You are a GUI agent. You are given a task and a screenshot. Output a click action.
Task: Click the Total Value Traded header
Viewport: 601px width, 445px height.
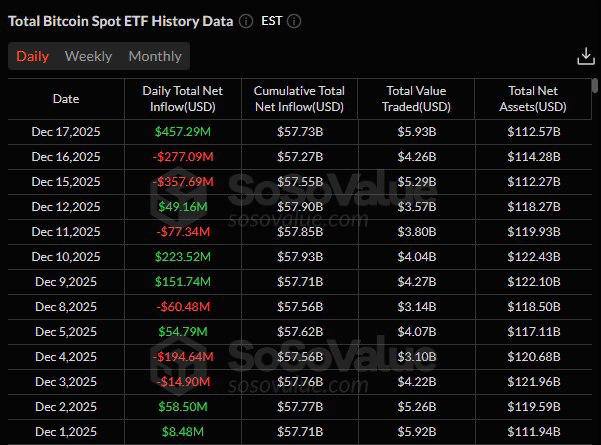[x=415, y=99]
